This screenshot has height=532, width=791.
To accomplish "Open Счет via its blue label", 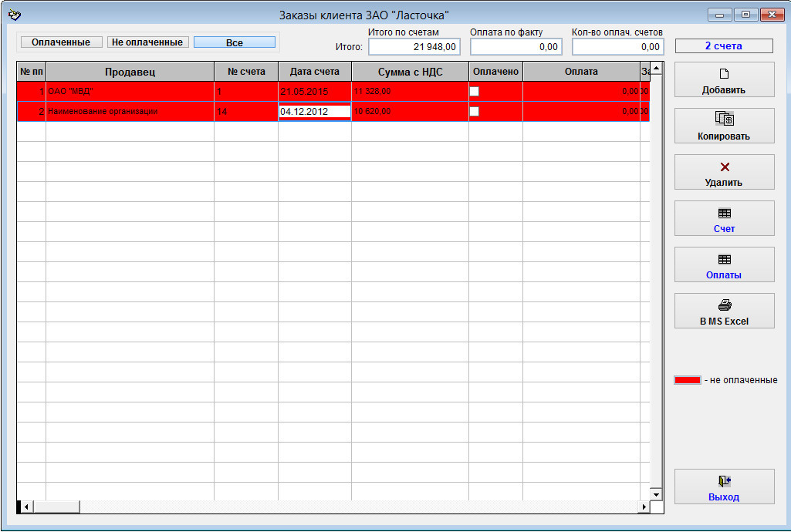I will [724, 229].
